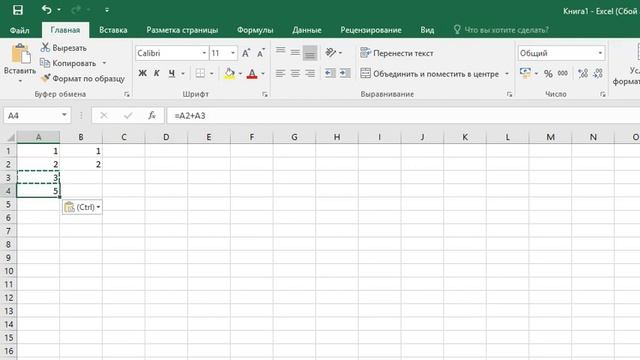The width and height of the screenshot is (640, 360).
Task: Open fill color dropdown arrow
Action: click(240, 73)
